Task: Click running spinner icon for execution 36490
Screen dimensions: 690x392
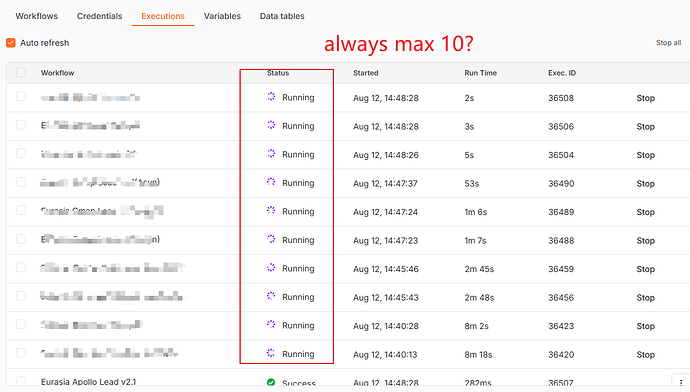Action: click(x=271, y=182)
